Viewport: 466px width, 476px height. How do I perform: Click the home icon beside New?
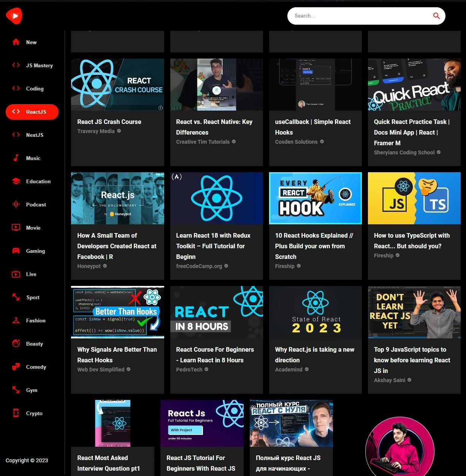click(16, 42)
